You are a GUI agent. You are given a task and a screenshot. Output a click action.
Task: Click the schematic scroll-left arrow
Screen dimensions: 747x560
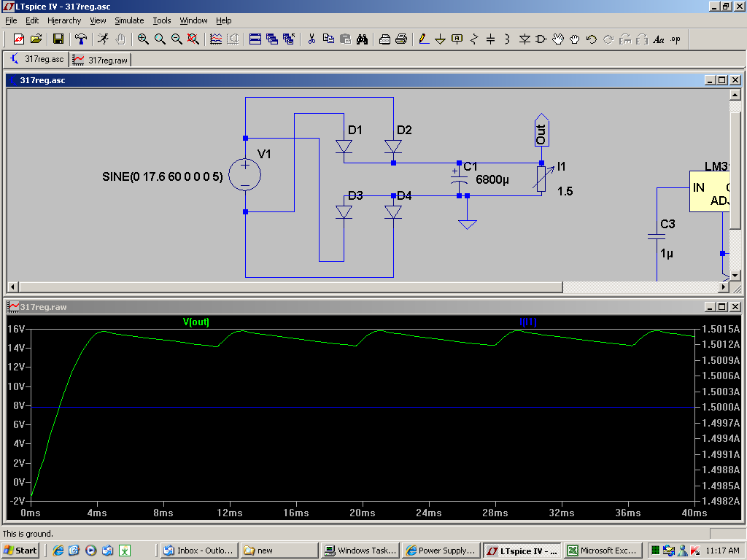click(x=13, y=287)
